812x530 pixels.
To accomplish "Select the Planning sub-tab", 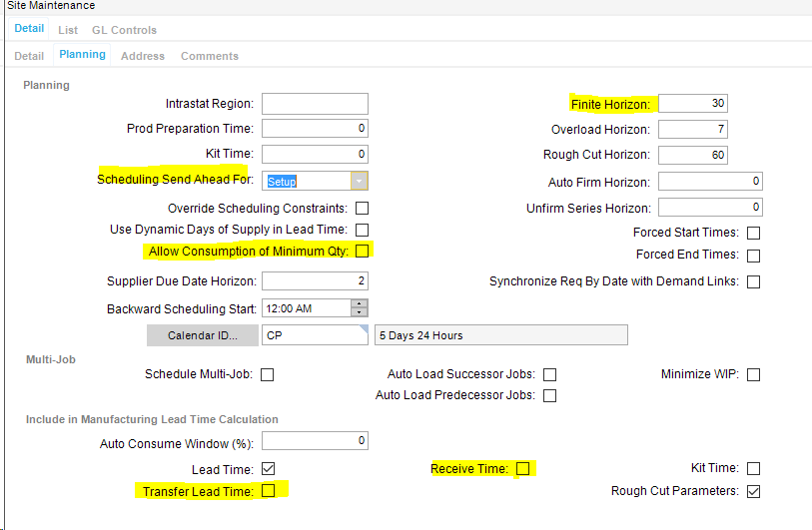I will [x=82, y=54].
